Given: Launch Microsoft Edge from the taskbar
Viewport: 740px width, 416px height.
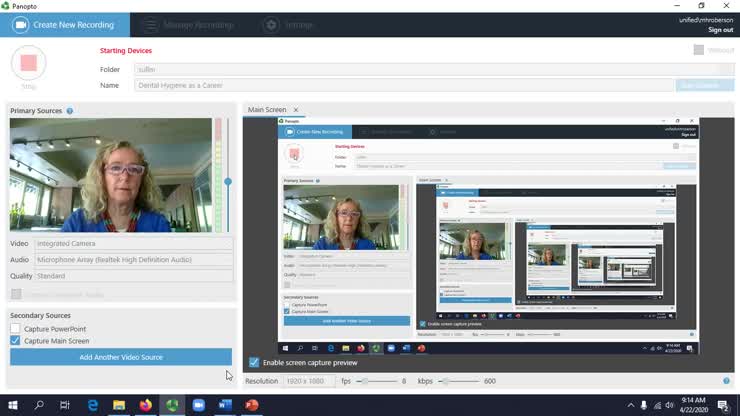Looking at the screenshot, I should [92, 405].
